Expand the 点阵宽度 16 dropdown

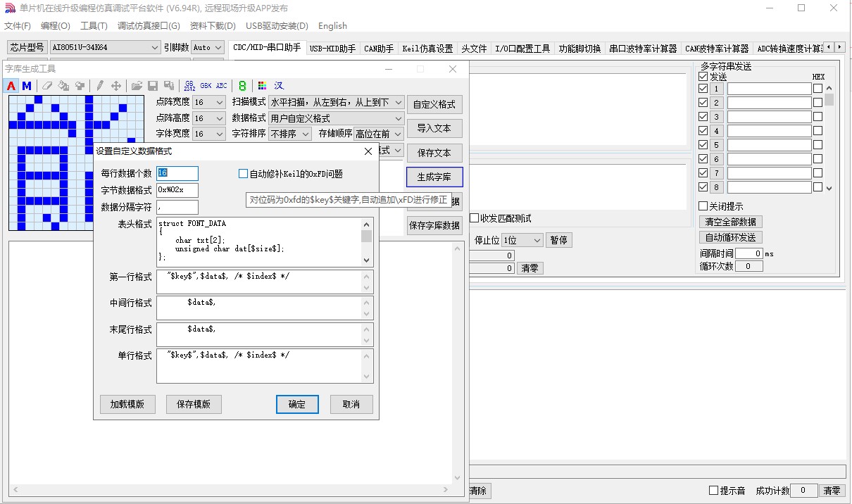[x=208, y=102]
